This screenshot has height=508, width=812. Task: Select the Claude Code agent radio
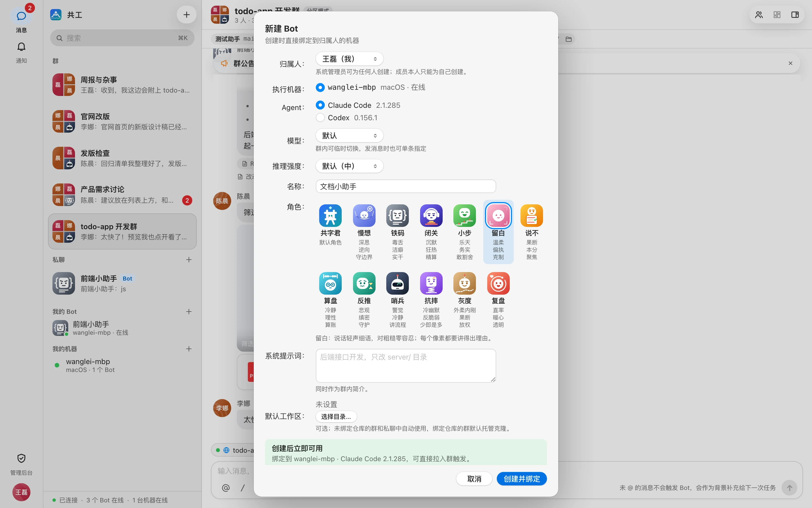[x=320, y=105]
